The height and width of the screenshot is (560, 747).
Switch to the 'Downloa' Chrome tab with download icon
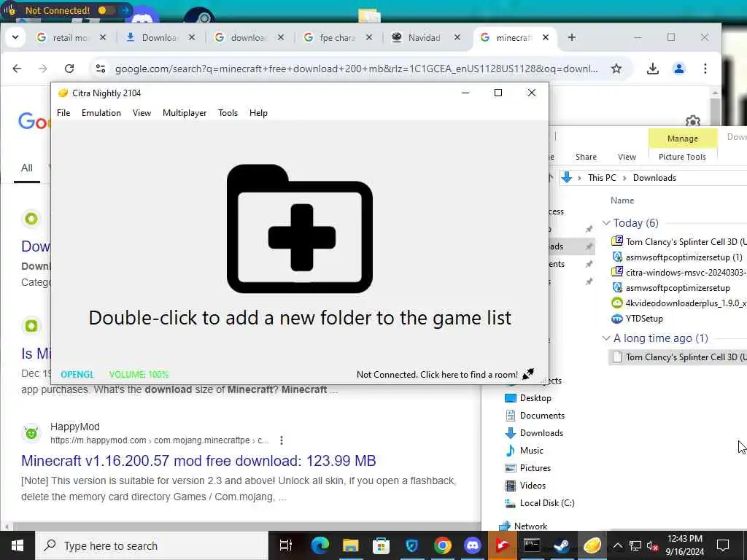click(160, 38)
